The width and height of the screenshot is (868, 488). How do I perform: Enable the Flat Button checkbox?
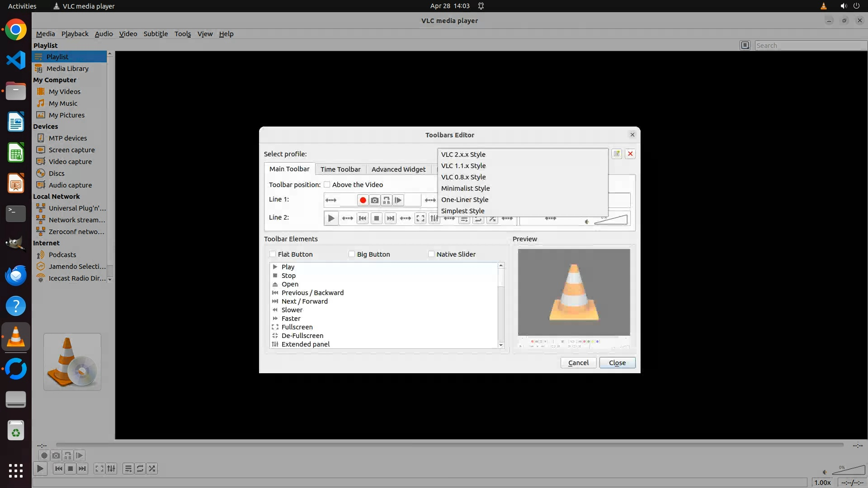click(x=273, y=254)
